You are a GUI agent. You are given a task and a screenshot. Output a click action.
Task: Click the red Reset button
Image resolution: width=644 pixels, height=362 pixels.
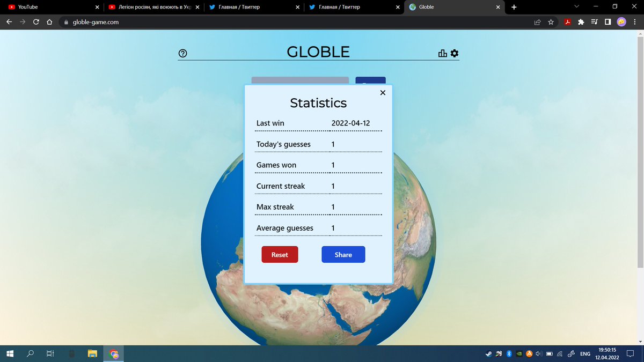click(280, 255)
